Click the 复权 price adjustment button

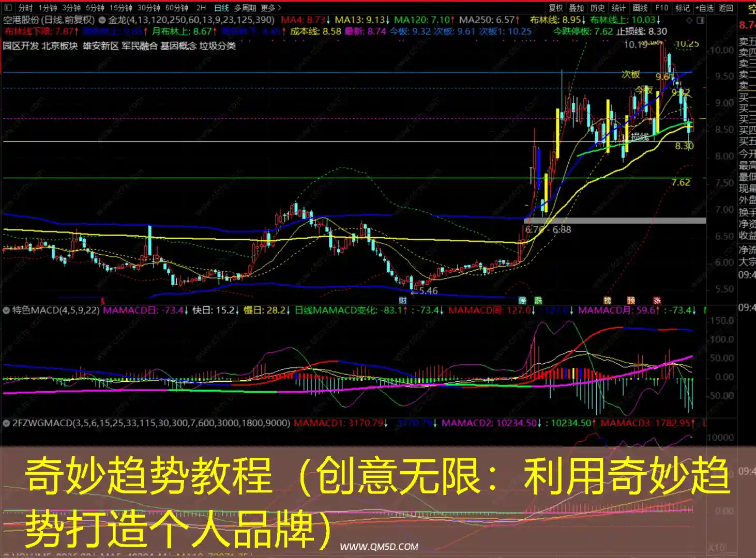coord(556,8)
